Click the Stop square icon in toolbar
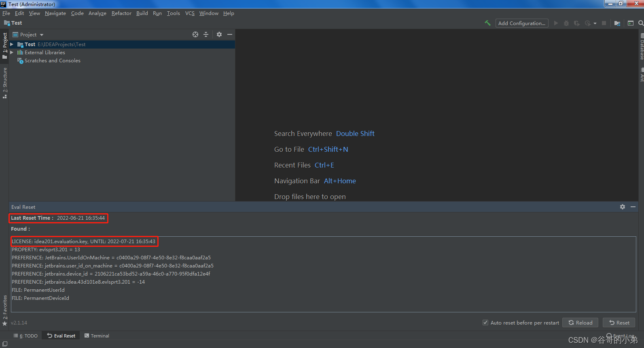The height and width of the screenshot is (348, 644). point(604,23)
